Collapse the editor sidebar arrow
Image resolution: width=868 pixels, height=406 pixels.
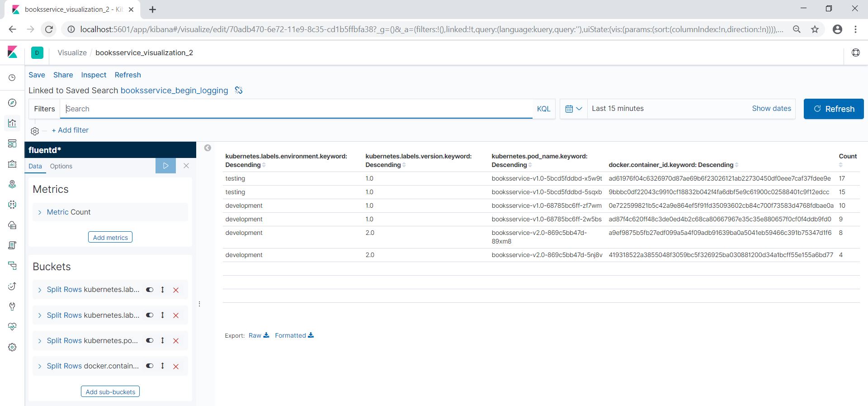[x=208, y=148]
